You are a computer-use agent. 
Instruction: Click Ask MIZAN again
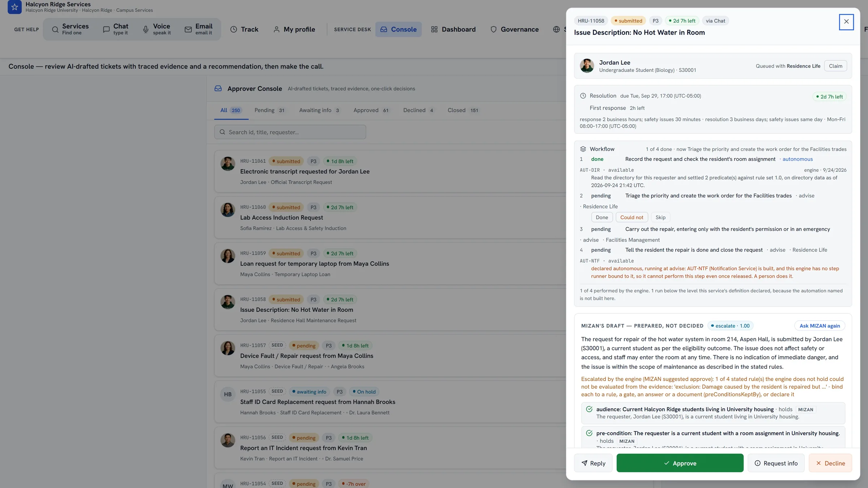(x=820, y=326)
